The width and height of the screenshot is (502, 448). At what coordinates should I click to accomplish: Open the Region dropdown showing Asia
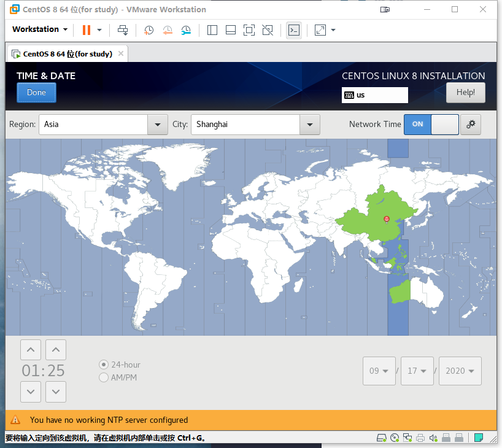tap(158, 125)
